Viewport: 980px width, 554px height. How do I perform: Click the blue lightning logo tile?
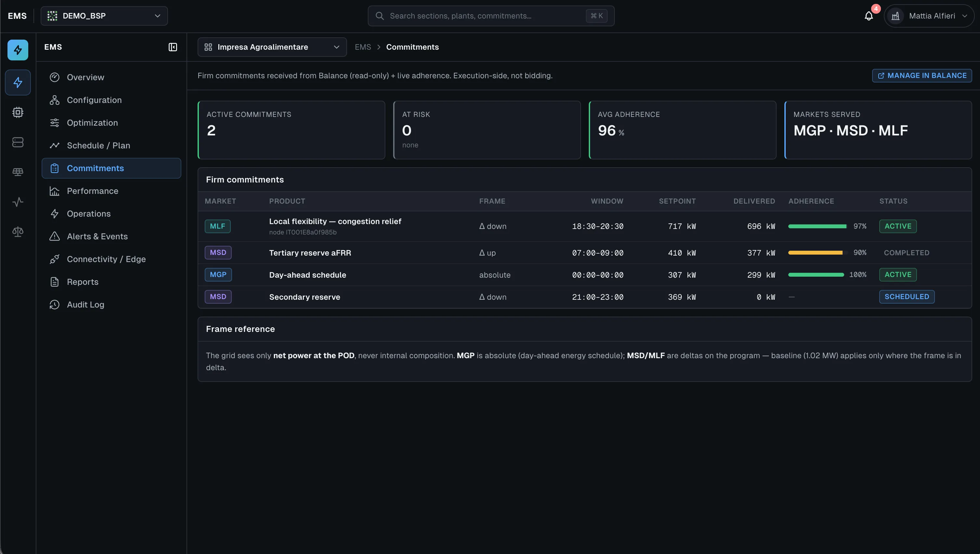(x=18, y=50)
